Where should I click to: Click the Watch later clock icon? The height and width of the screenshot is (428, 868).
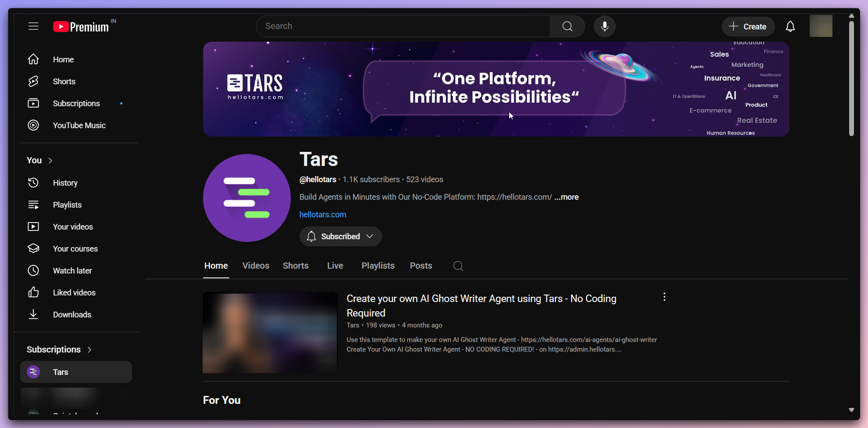(x=33, y=270)
